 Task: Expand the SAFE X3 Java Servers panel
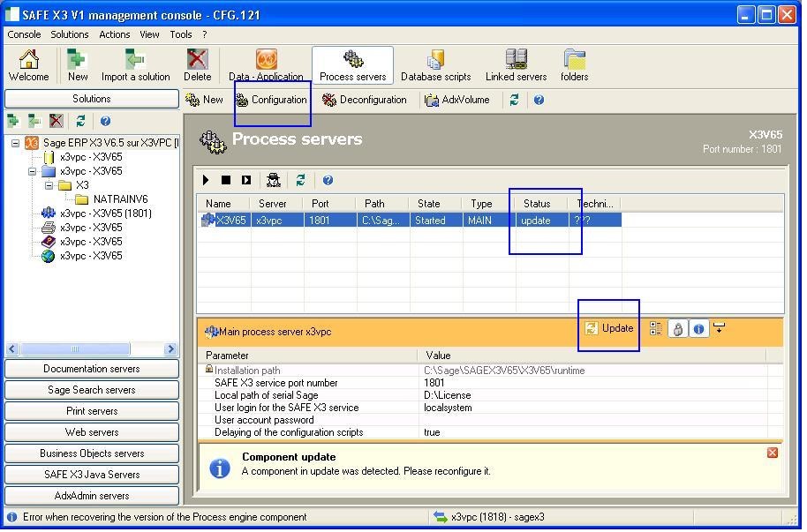(92, 475)
